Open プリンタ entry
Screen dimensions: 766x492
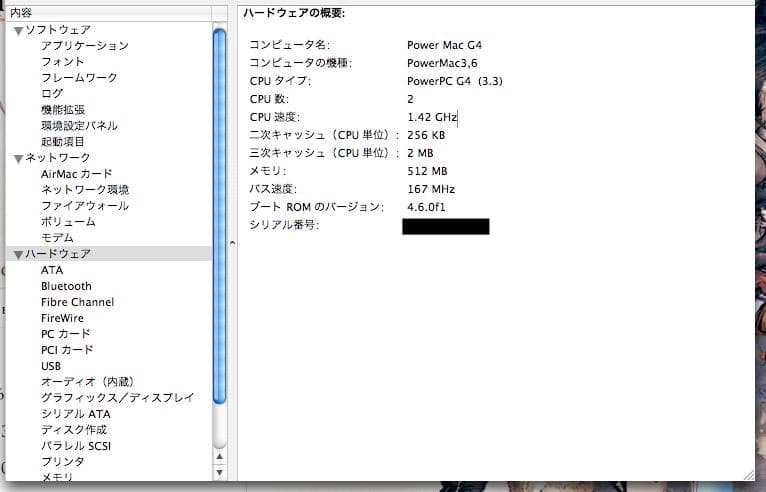tap(63, 462)
